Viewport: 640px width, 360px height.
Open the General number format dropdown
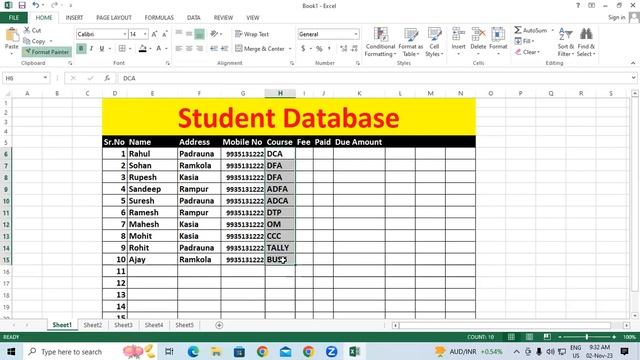click(356, 34)
